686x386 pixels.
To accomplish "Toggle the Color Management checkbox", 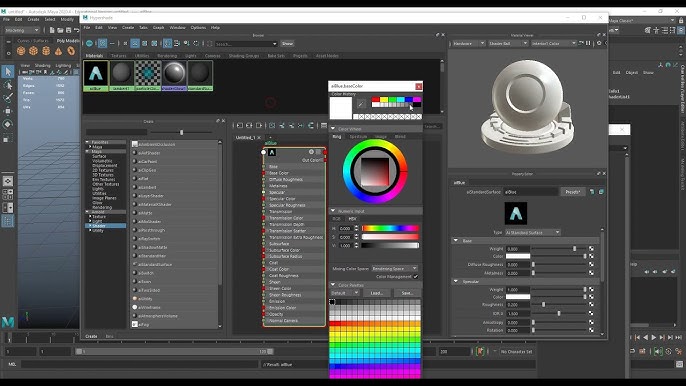I will 416,277.
